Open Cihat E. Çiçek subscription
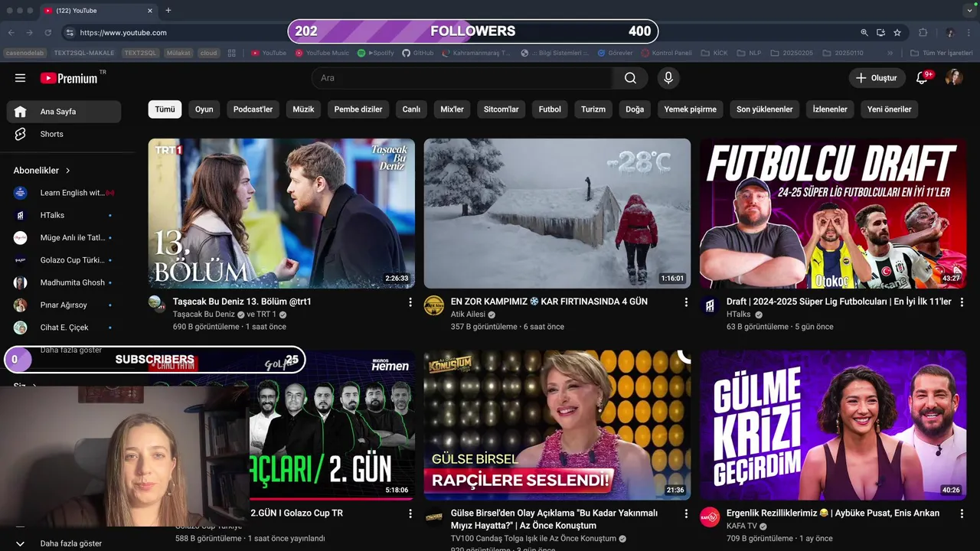 [64, 328]
